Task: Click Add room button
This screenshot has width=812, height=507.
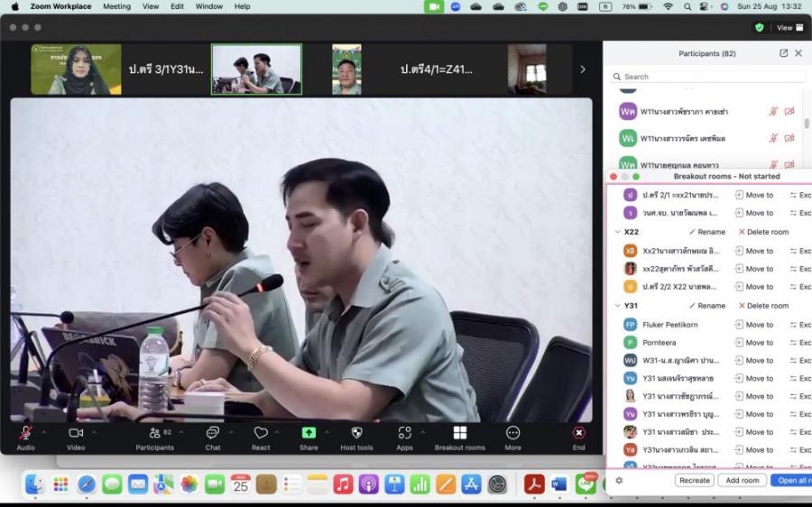Action: tap(743, 480)
